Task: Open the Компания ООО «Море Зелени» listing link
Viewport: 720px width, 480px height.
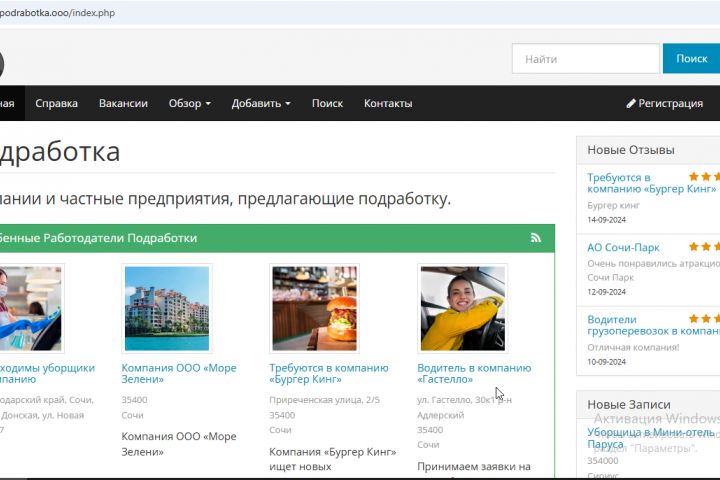Action: point(179,373)
